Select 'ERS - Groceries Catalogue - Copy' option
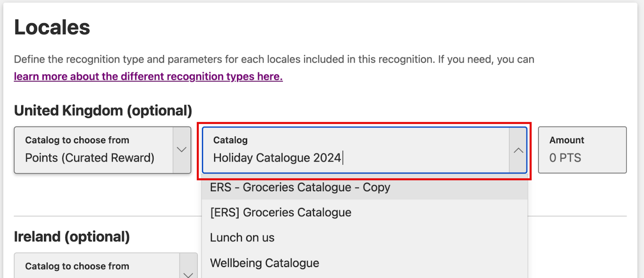Screen dimensions: 644x278 pos(300,187)
